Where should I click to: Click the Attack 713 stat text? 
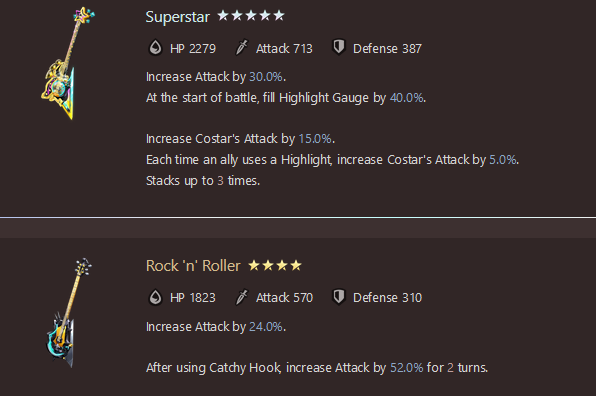click(x=284, y=49)
